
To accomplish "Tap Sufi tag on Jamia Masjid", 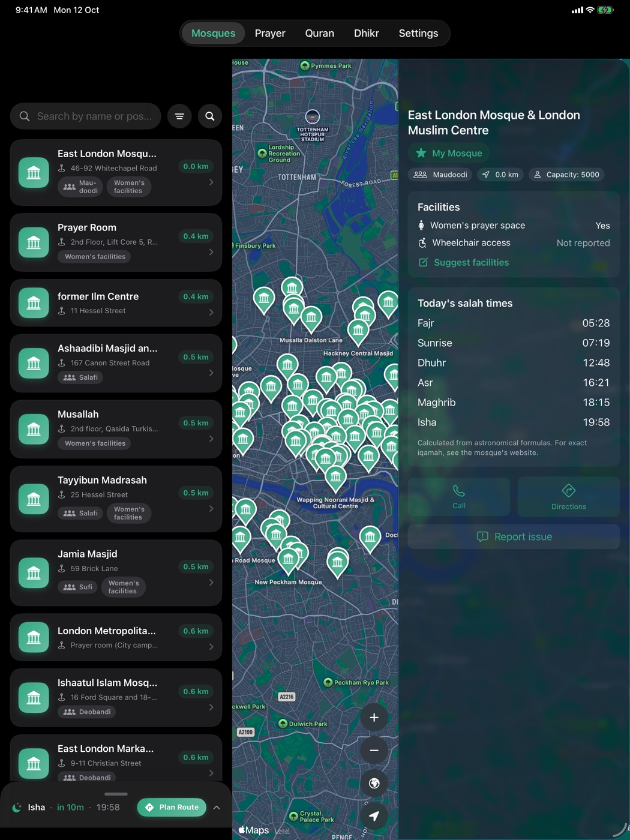I will pyautogui.click(x=78, y=587).
